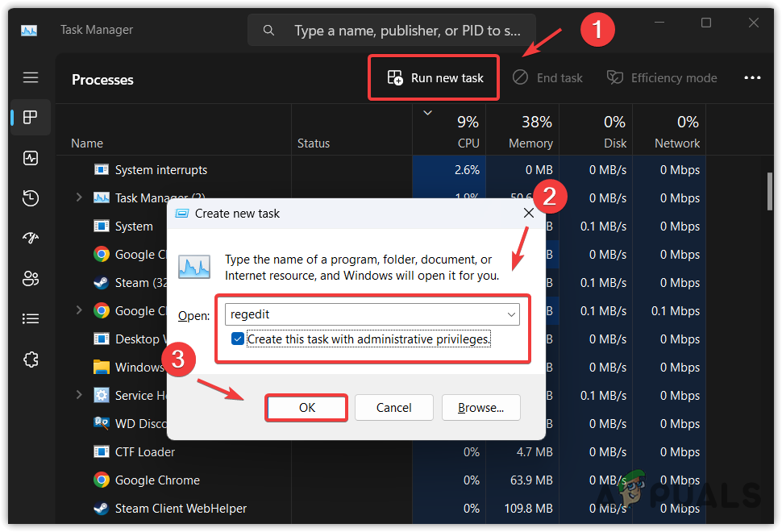Click the search magnifier icon
The image size is (782, 532).
268,31
